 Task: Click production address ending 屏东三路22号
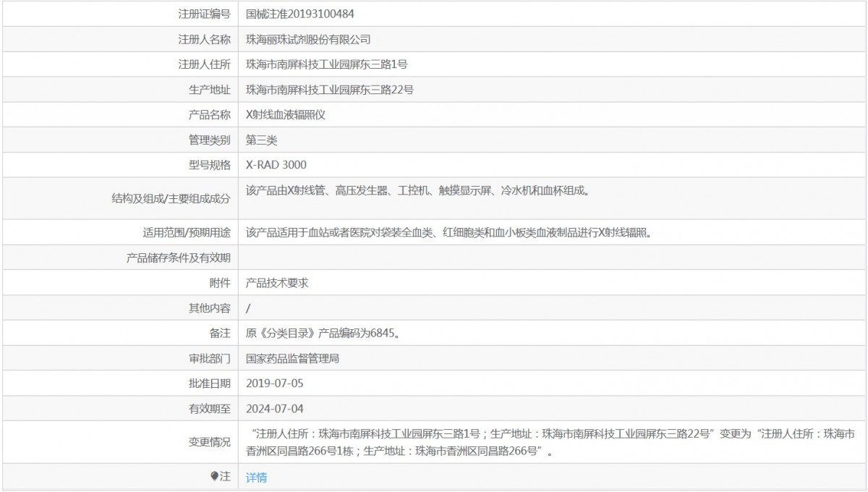[330, 90]
